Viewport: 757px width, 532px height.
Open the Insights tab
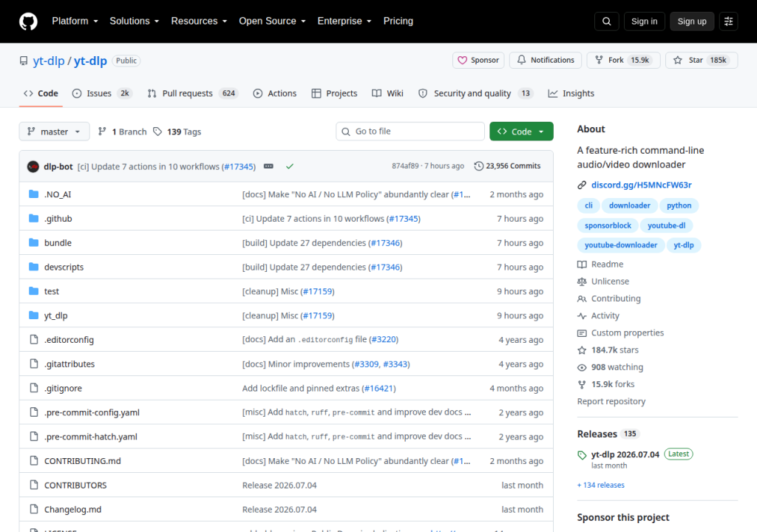point(571,94)
